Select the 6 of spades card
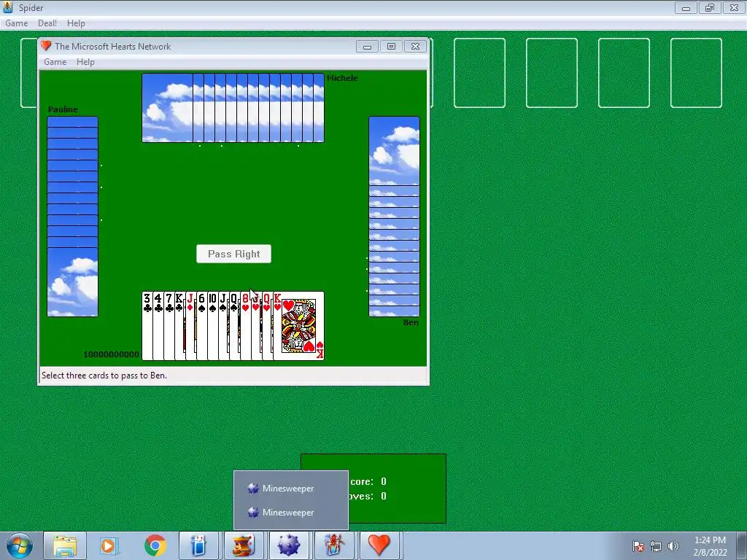This screenshot has width=747, height=560. 202,326
